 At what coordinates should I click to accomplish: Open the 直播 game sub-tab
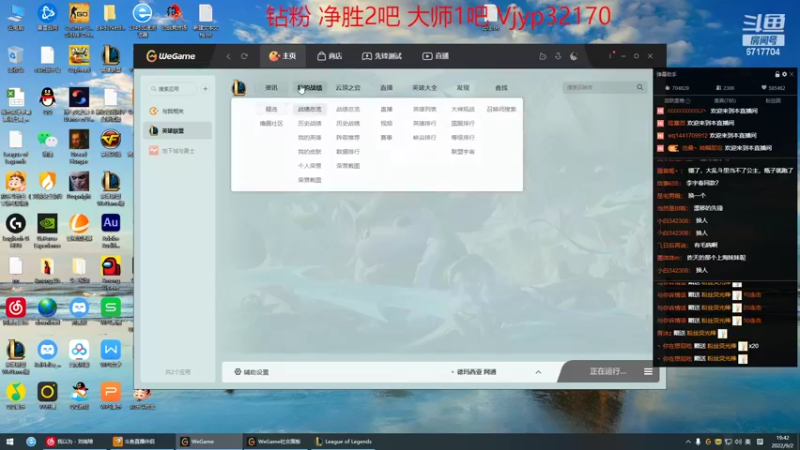[386, 88]
